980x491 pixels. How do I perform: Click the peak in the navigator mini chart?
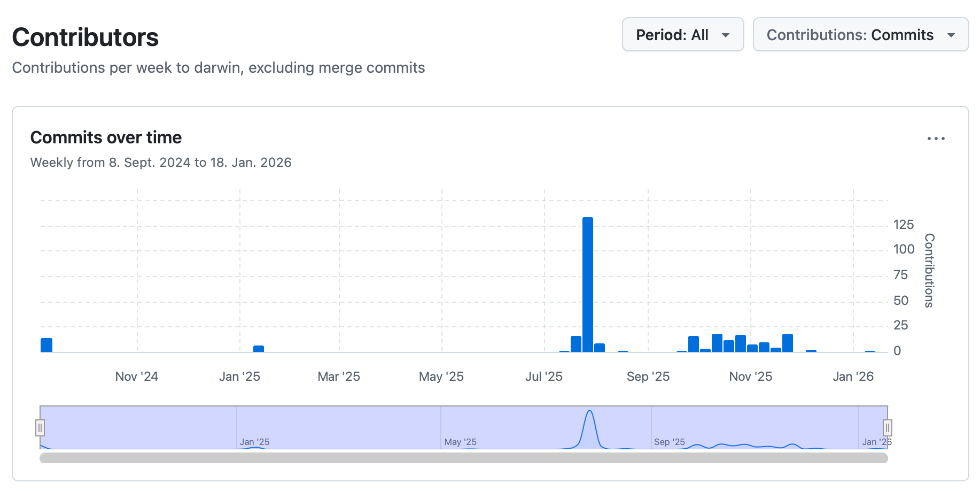pos(589,412)
